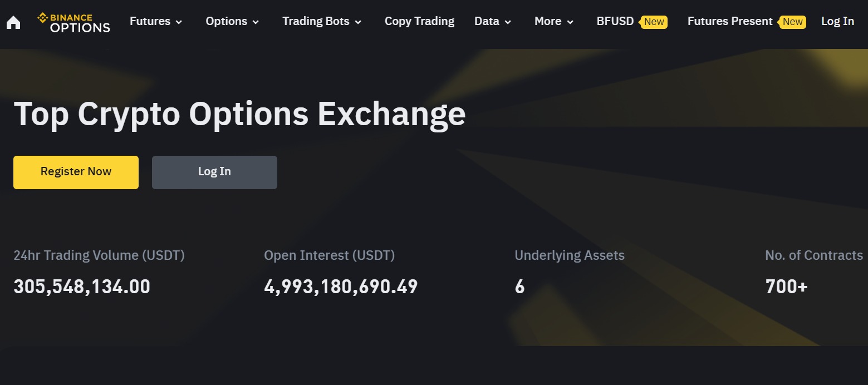
Task: Click the New badge beside BFUSD
Action: point(654,22)
